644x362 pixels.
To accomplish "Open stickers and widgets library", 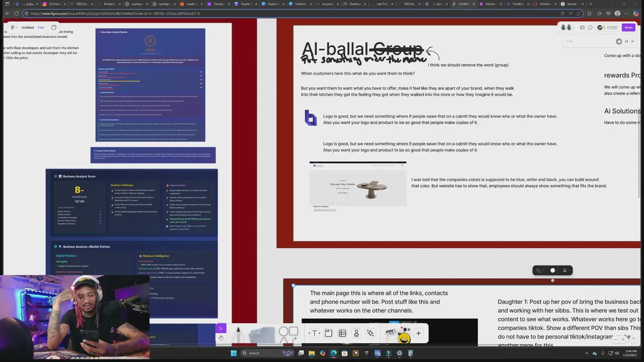I will pos(397,334).
